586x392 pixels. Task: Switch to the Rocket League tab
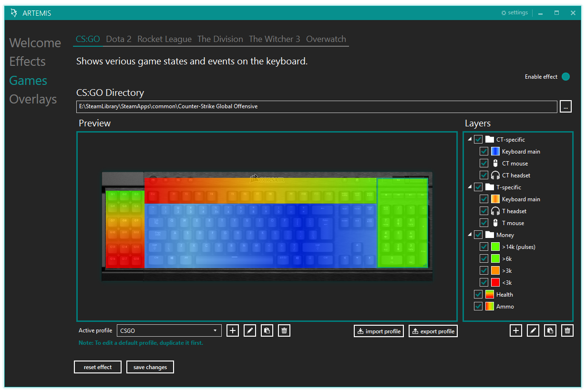tap(164, 39)
